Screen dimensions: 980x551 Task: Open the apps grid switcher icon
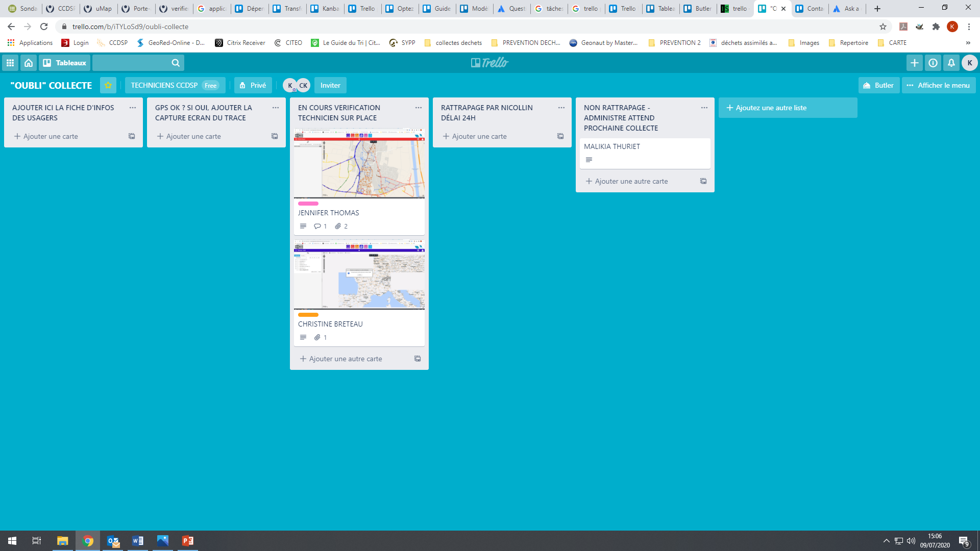(x=10, y=63)
